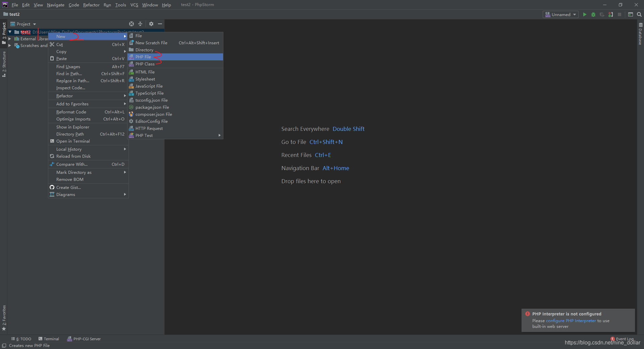This screenshot has height=349, width=644.
Task: Choose TypeScript File from the New submenu
Action: 175,93
